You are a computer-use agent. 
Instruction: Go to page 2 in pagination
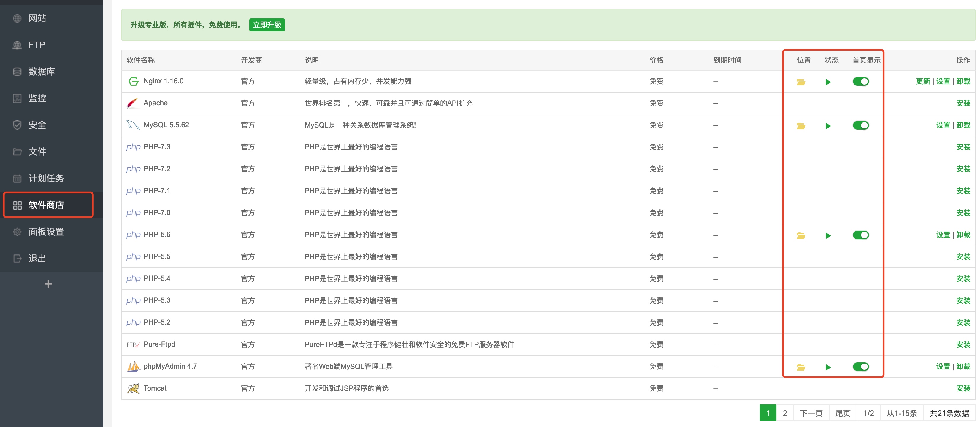click(785, 413)
